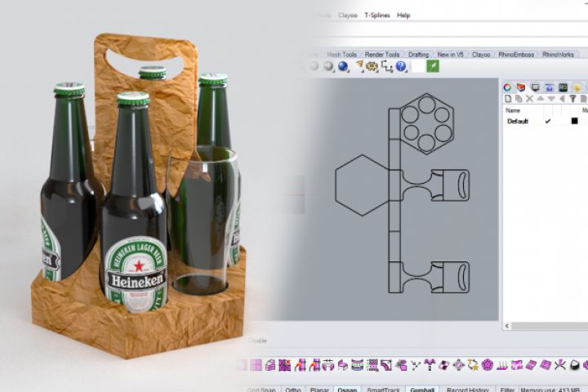Screen dimensions: 588x392
Task: Click the layer panel scrollbar left arrow
Action: pos(507,326)
